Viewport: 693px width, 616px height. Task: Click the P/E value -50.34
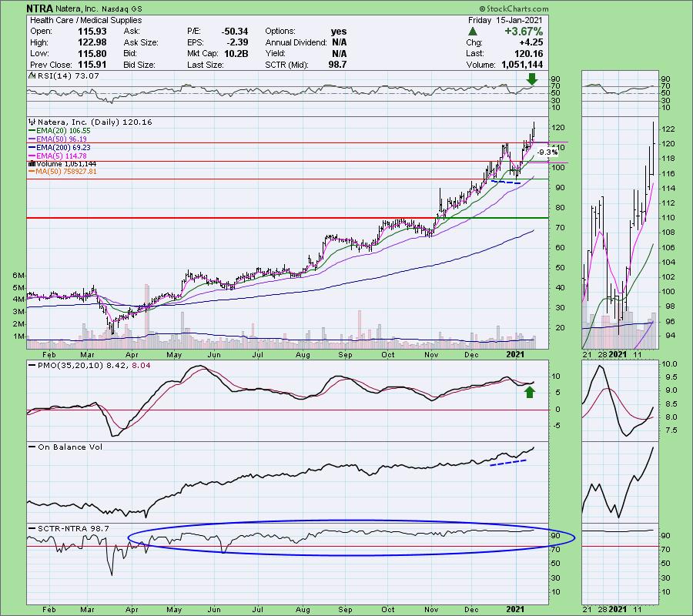tap(234, 32)
